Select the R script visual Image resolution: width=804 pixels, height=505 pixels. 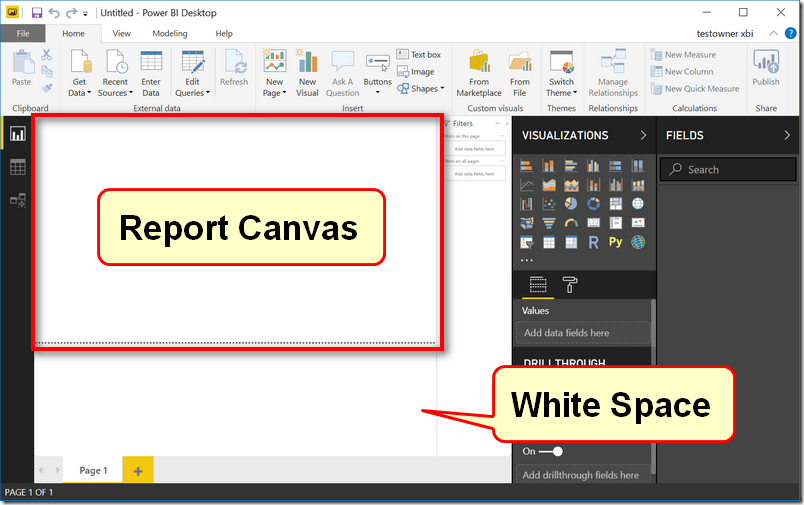pyautogui.click(x=593, y=242)
